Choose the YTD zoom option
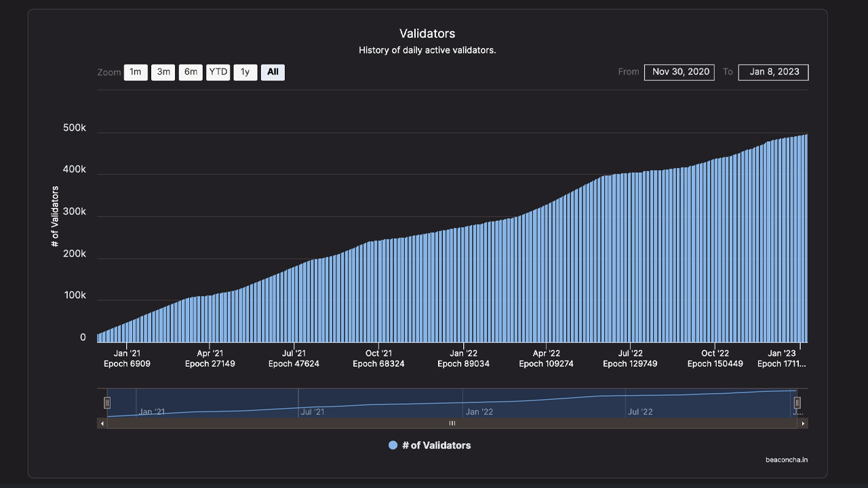This screenshot has height=488, width=868. [x=218, y=72]
